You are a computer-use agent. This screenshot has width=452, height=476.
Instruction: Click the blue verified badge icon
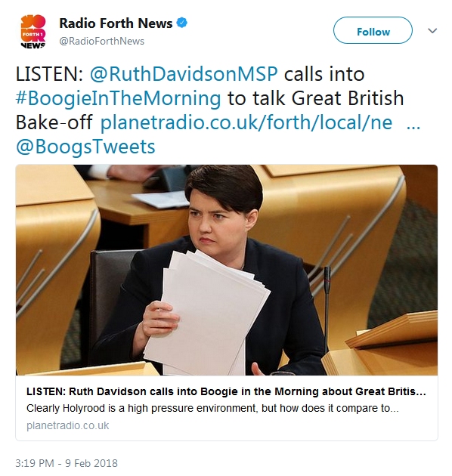coord(182,23)
